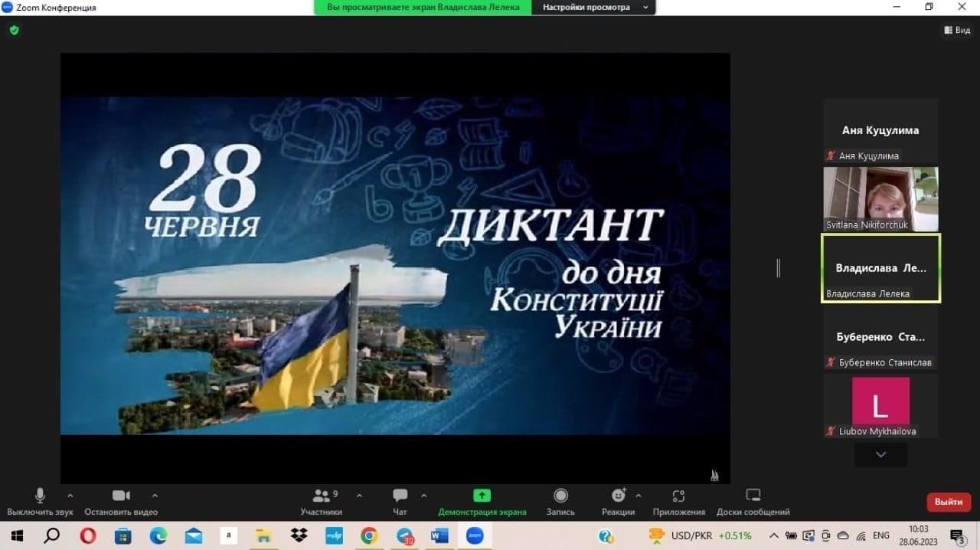The image size is (980, 550).
Task: Open the Вид view layout menu
Action: point(957,30)
